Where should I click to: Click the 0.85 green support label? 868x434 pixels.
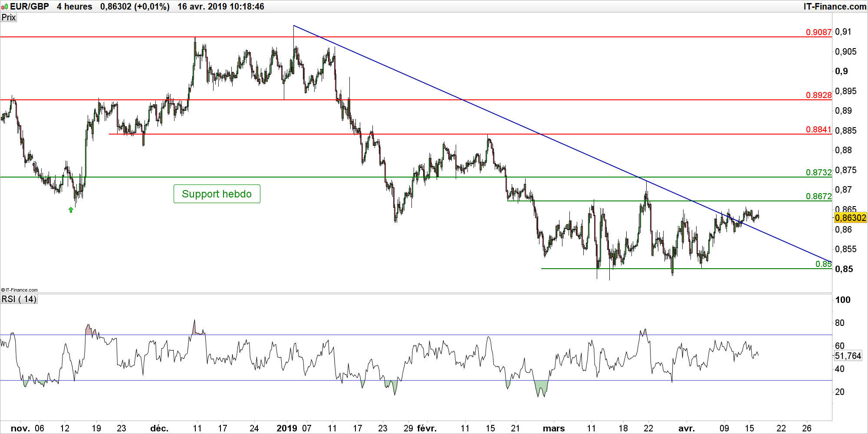point(823,264)
